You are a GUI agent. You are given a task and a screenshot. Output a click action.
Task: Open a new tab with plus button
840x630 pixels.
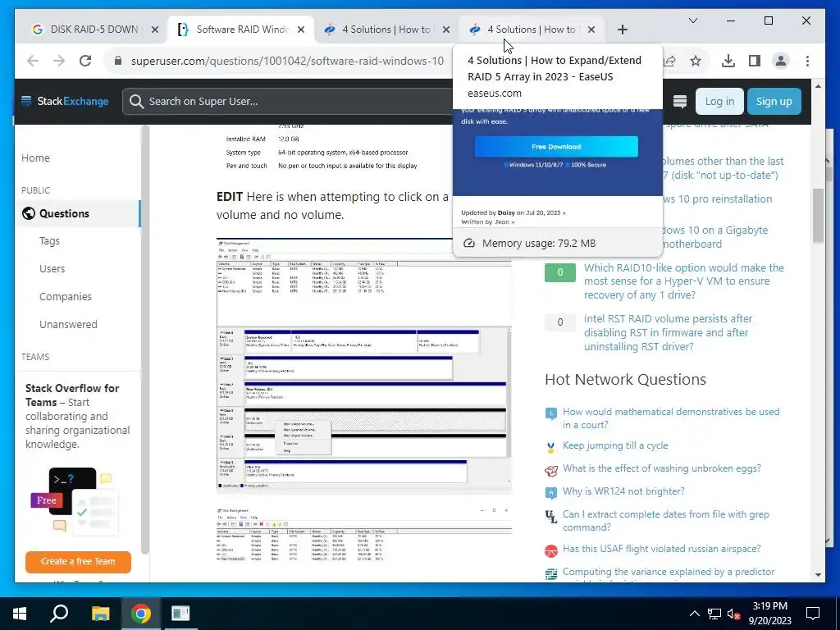tap(622, 30)
